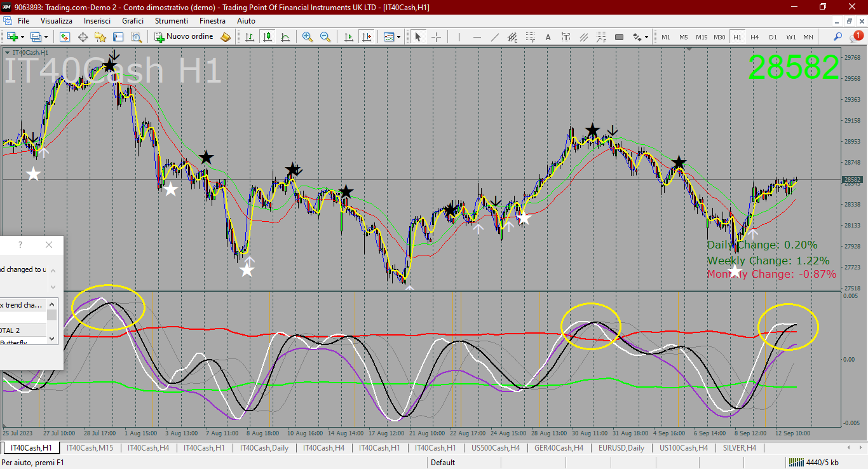The height and width of the screenshot is (469, 868).
Task: Switch to D1 daily timeframe
Action: [x=773, y=37]
